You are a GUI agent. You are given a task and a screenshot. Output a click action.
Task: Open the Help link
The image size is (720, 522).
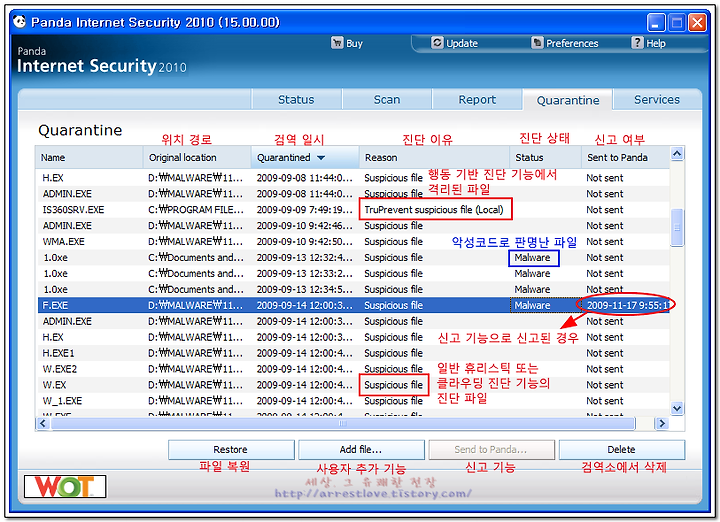656,43
